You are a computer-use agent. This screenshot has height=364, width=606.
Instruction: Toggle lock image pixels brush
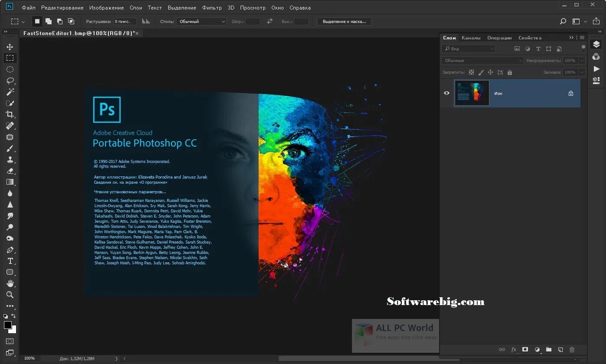click(481, 72)
